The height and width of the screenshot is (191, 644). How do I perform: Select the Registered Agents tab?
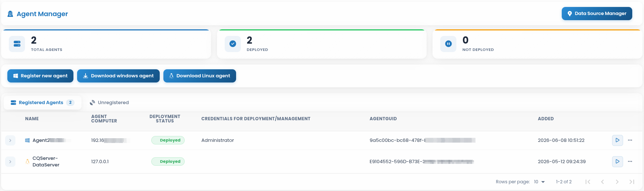pyautogui.click(x=43, y=103)
